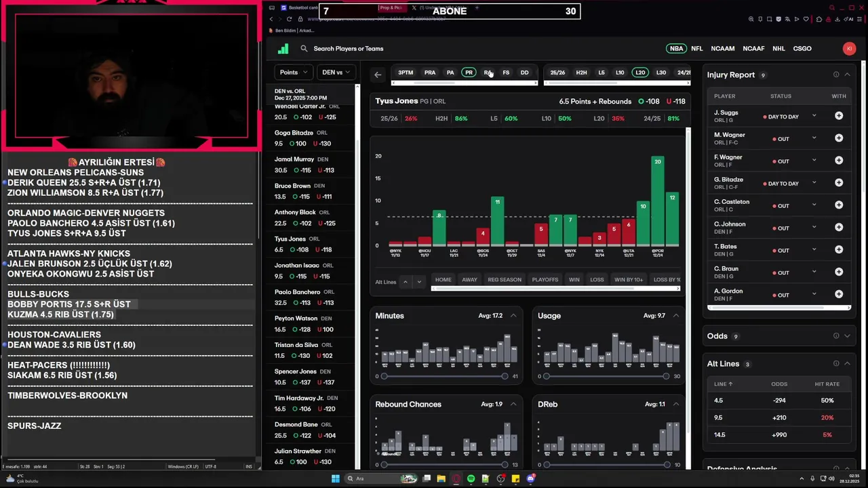Click the Search Players or Teams field

(349, 49)
